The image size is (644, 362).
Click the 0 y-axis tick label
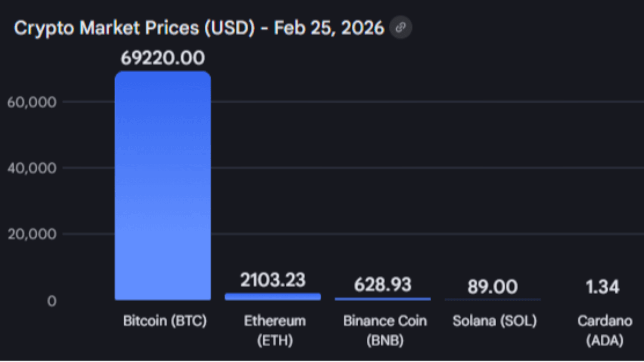pos(51,301)
